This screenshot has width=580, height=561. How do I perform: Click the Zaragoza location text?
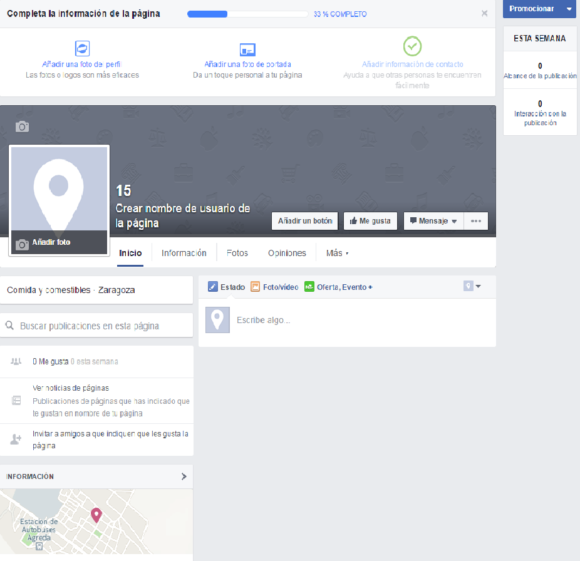coord(116,290)
